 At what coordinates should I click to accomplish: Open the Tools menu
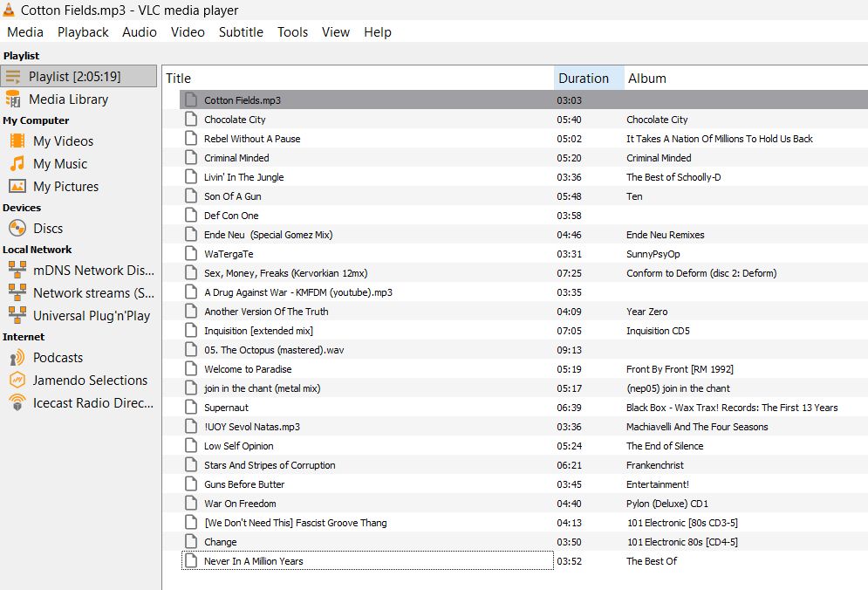(x=292, y=32)
